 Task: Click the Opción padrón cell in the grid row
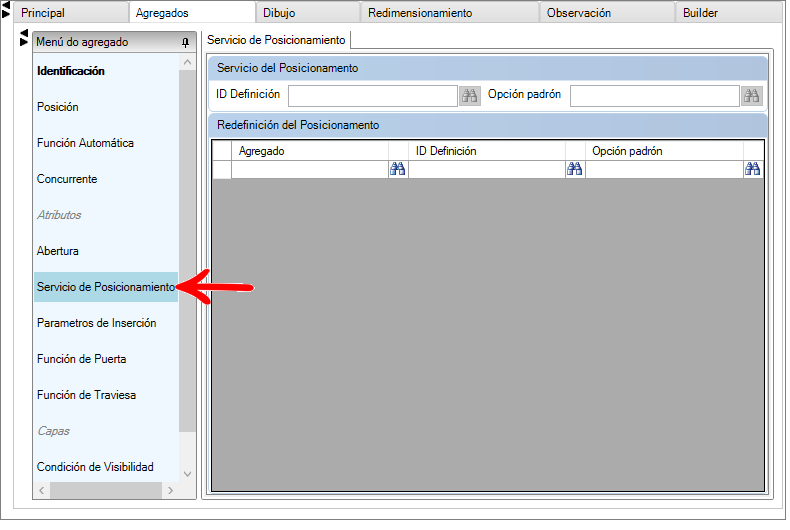[x=664, y=169]
